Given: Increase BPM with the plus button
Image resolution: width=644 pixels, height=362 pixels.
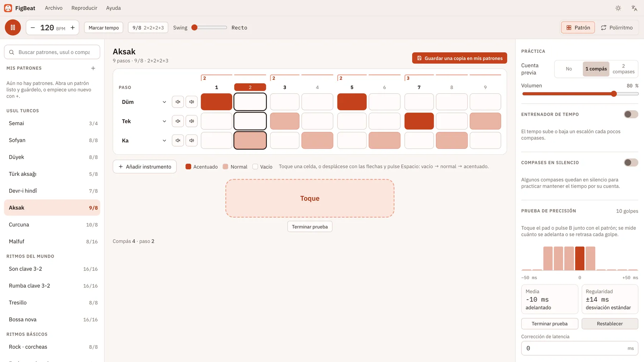Looking at the screenshot, I should [x=73, y=28].
